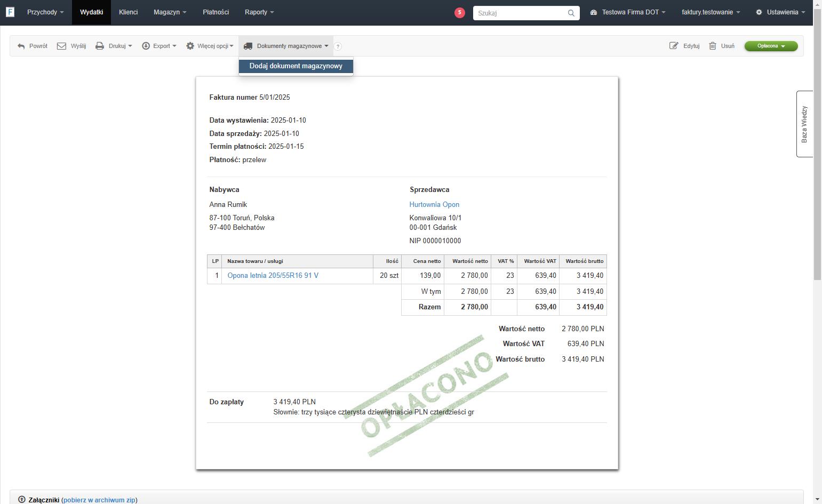
Task: Click the question mark help icon
Action: click(338, 46)
